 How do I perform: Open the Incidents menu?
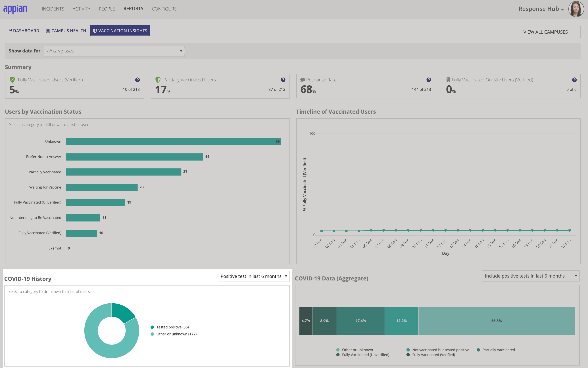[53, 9]
